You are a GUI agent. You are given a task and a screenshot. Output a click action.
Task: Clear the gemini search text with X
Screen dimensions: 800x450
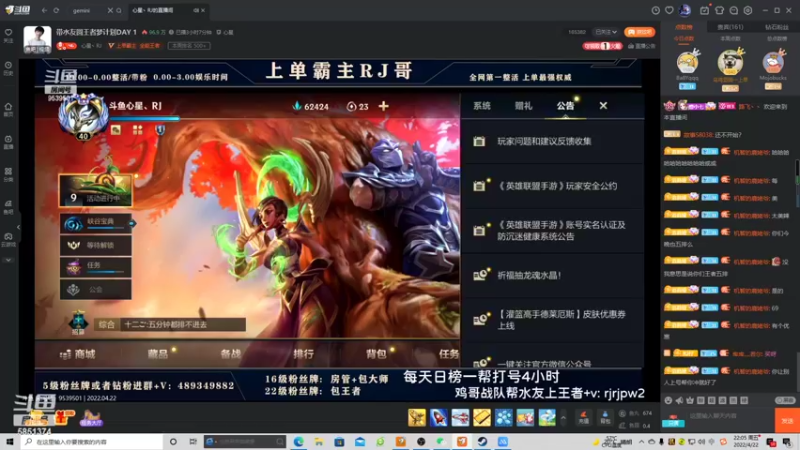(110, 10)
